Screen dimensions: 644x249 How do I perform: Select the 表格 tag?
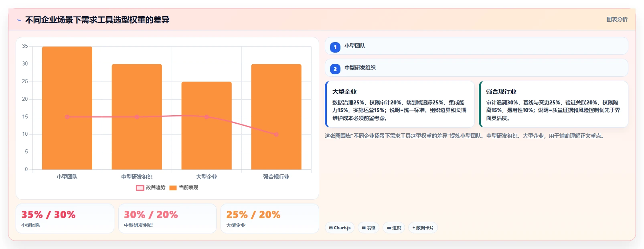coord(369,228)
